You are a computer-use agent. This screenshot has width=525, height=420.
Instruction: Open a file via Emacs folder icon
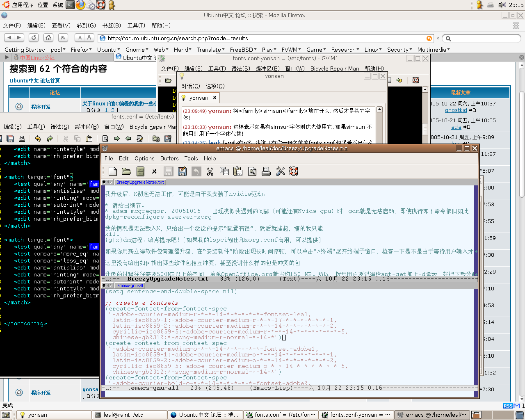pyautogui.click(x=126, y=171)
